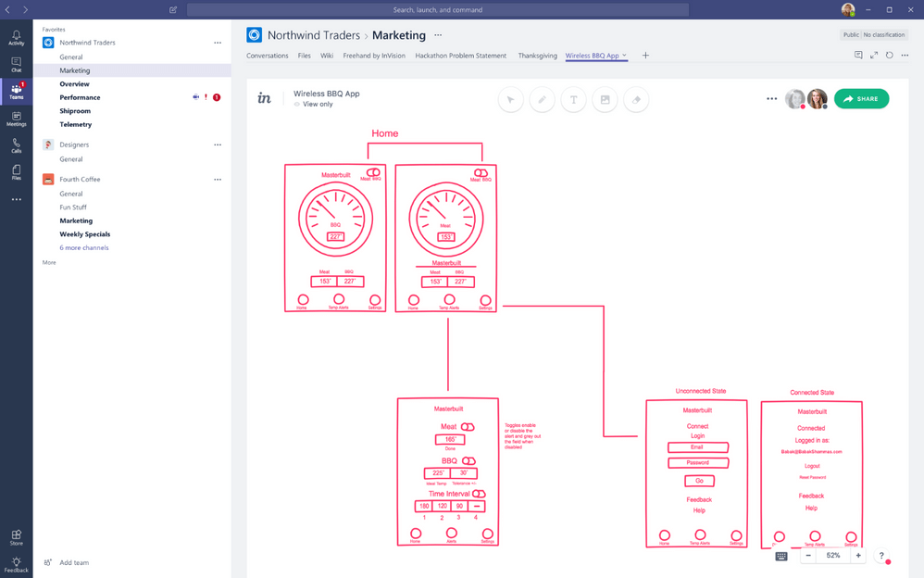Select the image insert tool

click(x=605, y=99)
